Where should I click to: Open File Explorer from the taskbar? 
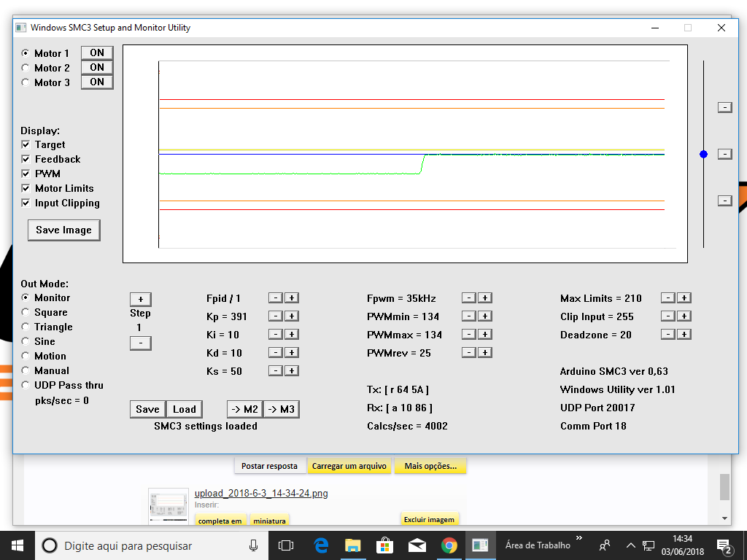353,545
